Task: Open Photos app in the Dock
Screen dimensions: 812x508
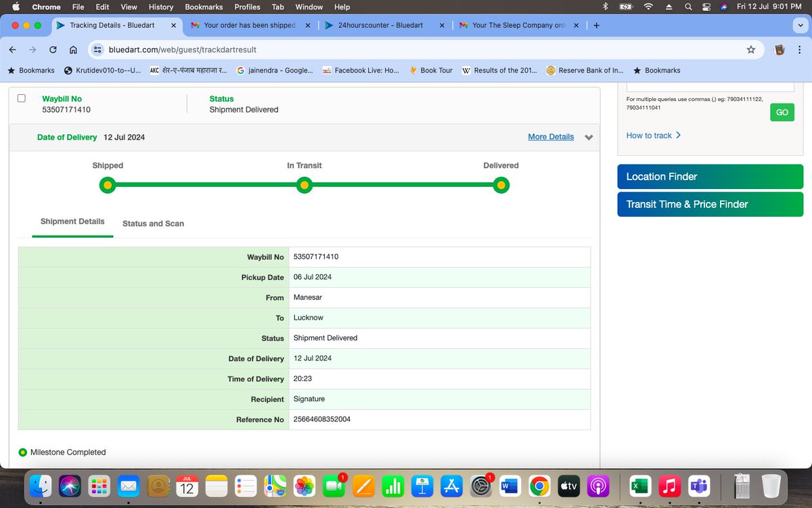Action: tap(304, 486)
